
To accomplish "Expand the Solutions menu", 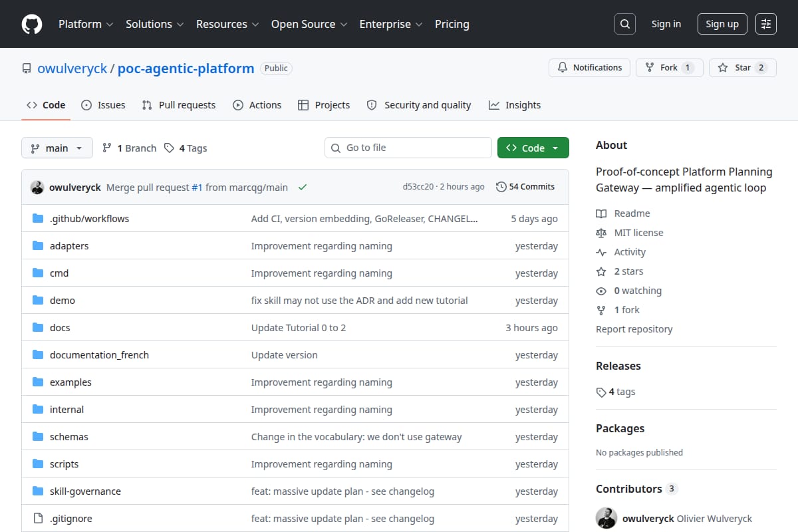I will coord(154,24).
